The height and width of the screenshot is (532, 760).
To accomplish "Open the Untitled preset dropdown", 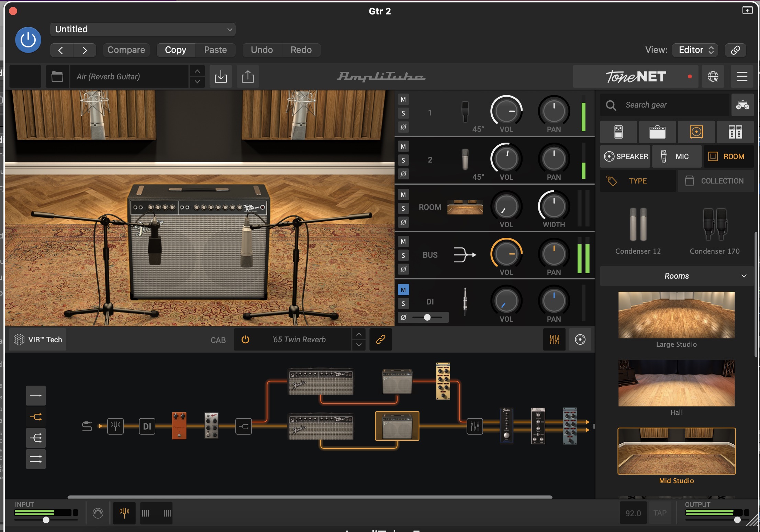I will (x=143, y=29).
